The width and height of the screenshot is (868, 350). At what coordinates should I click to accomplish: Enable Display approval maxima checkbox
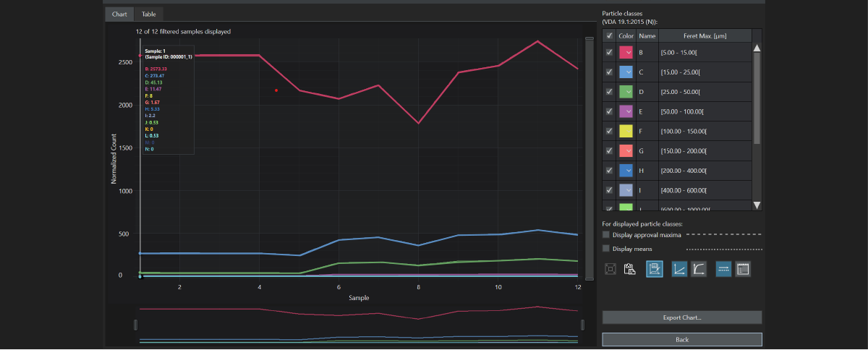(606, 234)
